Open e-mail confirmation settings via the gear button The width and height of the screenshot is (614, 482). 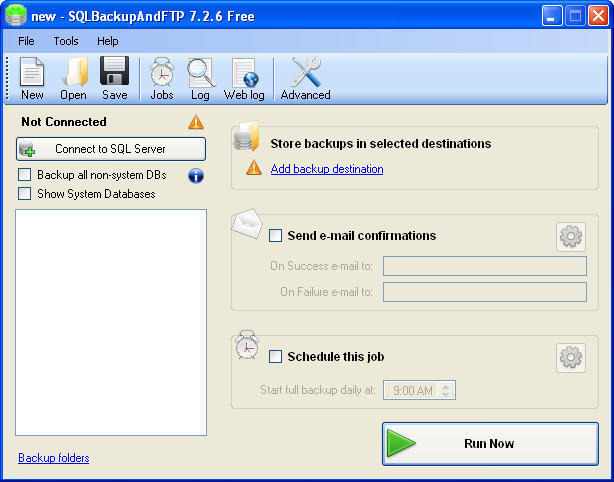(x=571, y=237)
